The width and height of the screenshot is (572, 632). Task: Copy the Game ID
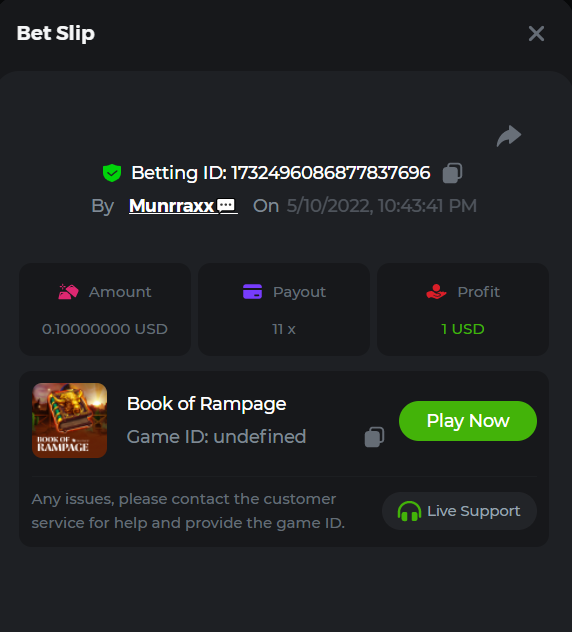pos(374,437)
